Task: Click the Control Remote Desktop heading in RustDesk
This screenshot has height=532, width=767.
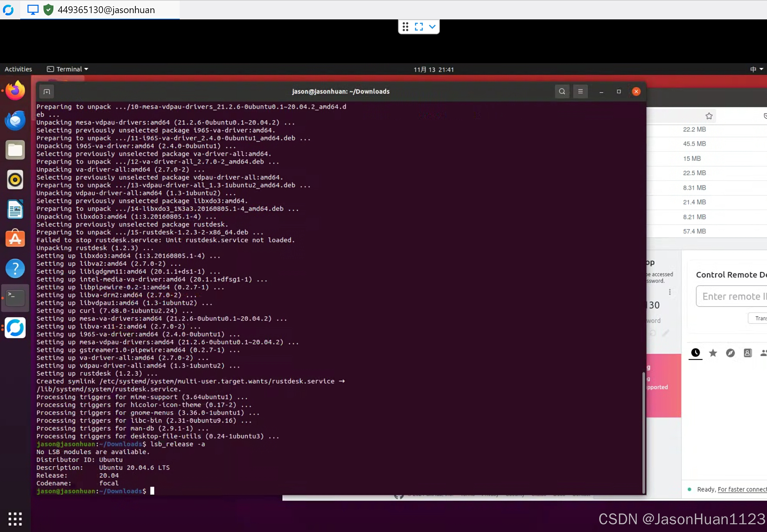Action: 731,275
